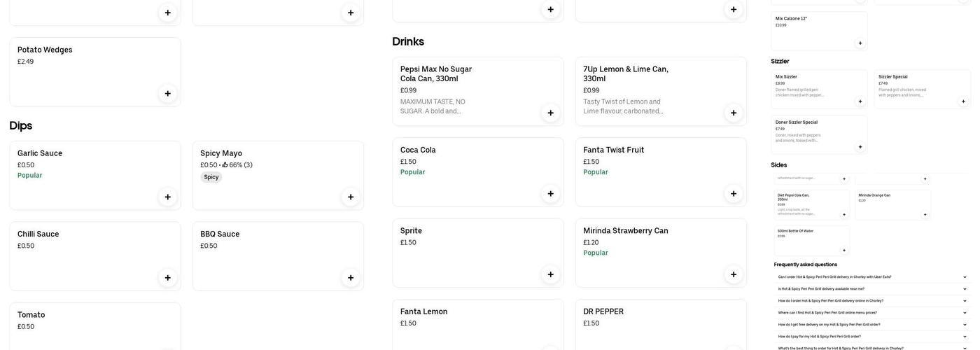Add Sprite to the basket
The image size is (980, 350).
click(x=550, y=274)
